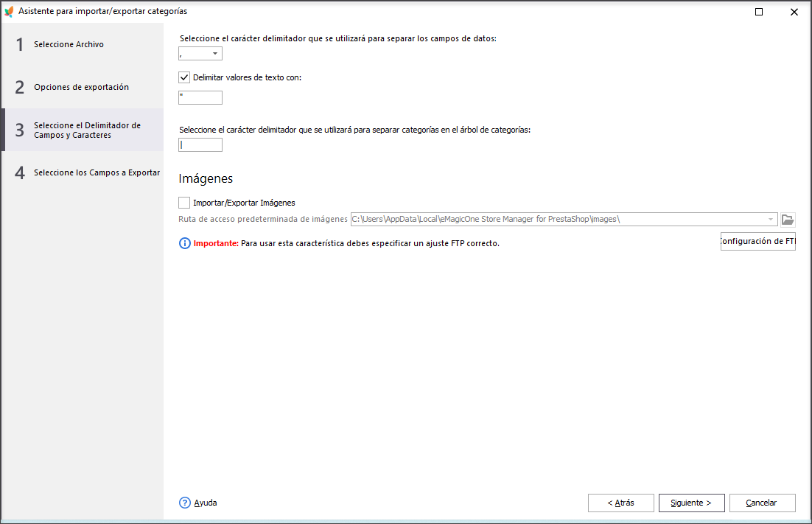Click the app logo in the title bar
The height and width of the screenshot is (524, 812).
tap(9, 11)
